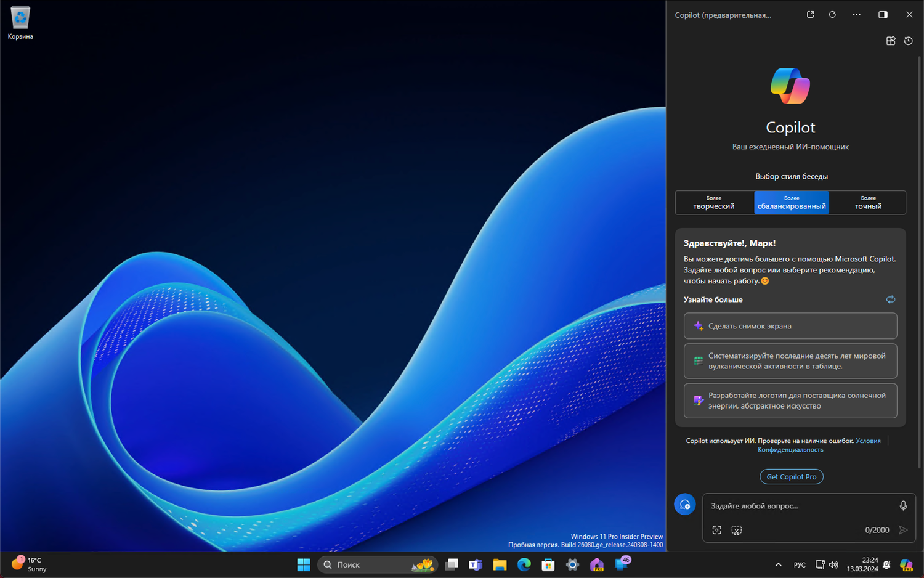Select the Recycle Bin 'Корзина' desktop icon
The image size is (924, 578).
coord(20,23)
